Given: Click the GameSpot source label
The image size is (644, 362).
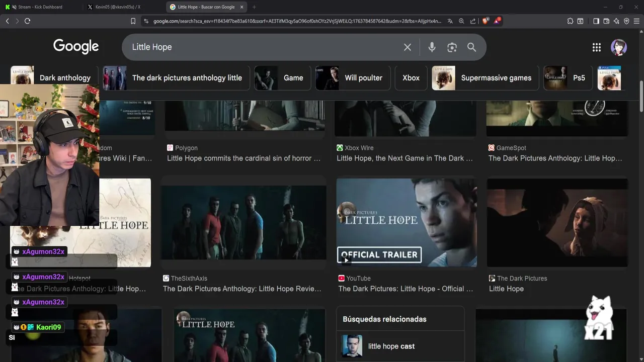Looking at the screenshot, I should [511, 148].
